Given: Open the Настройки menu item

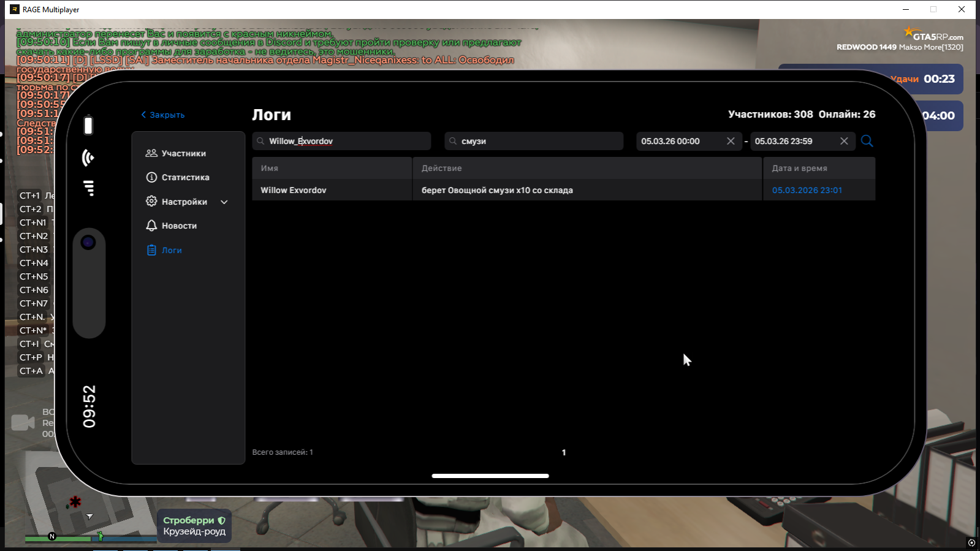Looking at the screenshot, I should coord(177,202).
